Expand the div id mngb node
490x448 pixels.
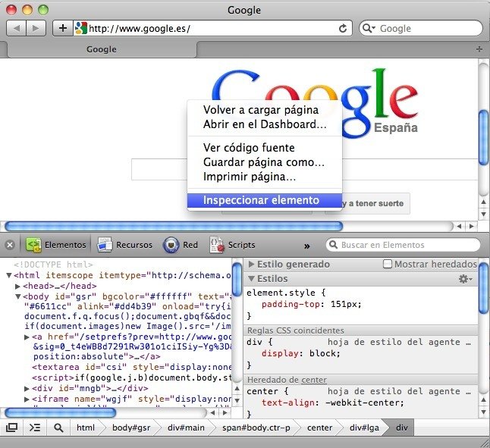click(x=27, y=389)
